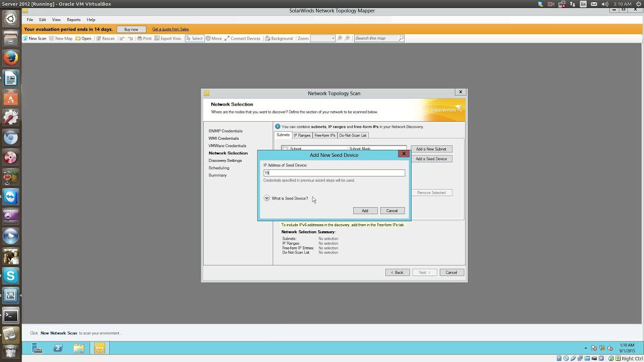This screenshot has height=362, width=644.
Task: Click the New Map toolbar button
Action: pyautogui.click(x=60, y=38)
